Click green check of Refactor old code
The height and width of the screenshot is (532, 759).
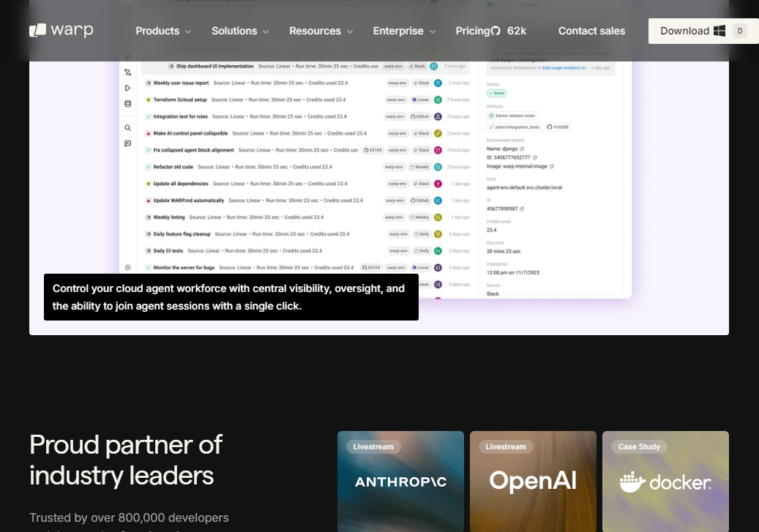tap(148, 167)
